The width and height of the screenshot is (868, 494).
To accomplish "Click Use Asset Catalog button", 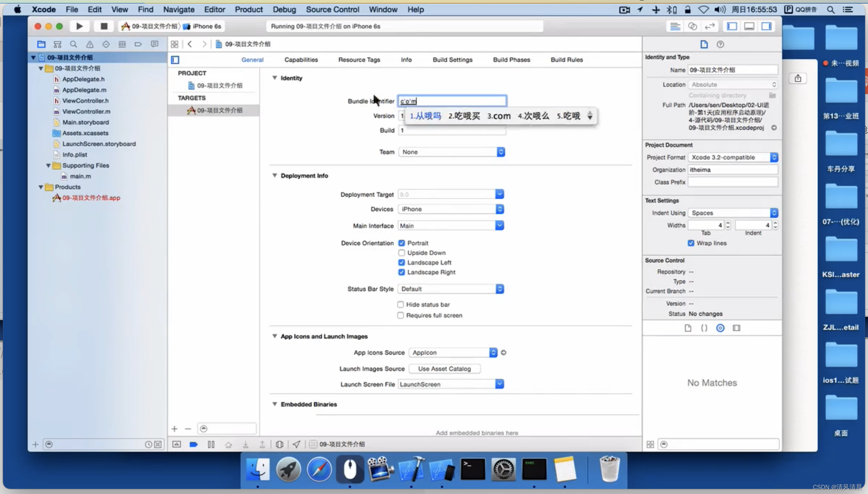I will point(444,368).
